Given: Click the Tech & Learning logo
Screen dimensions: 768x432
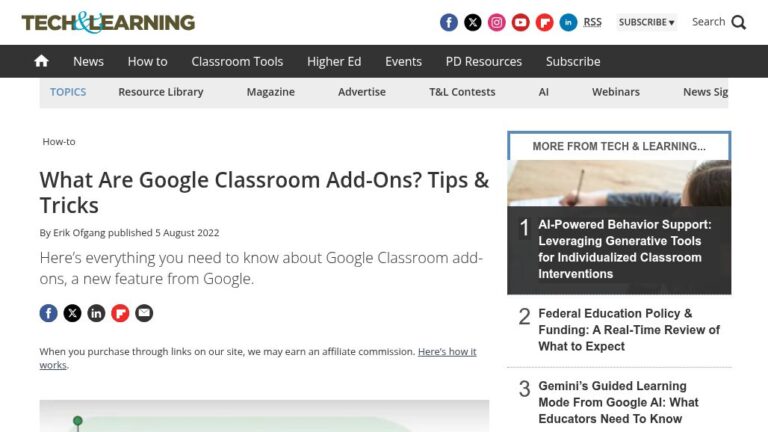Looking at the screenshot, I should point(108,23).
